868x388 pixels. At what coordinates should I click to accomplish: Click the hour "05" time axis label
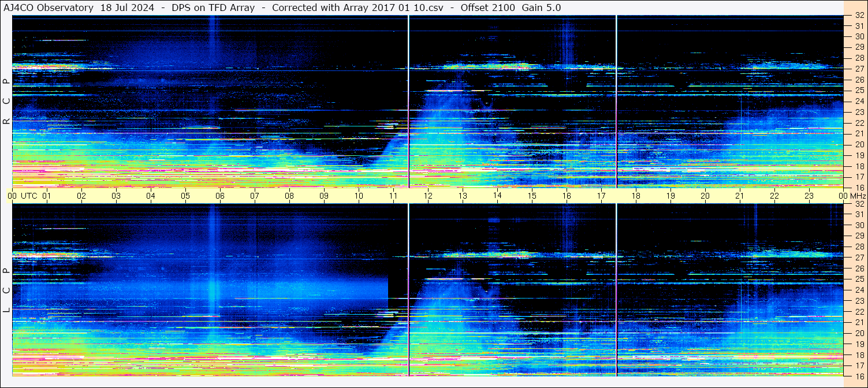(x=185, y=196)
